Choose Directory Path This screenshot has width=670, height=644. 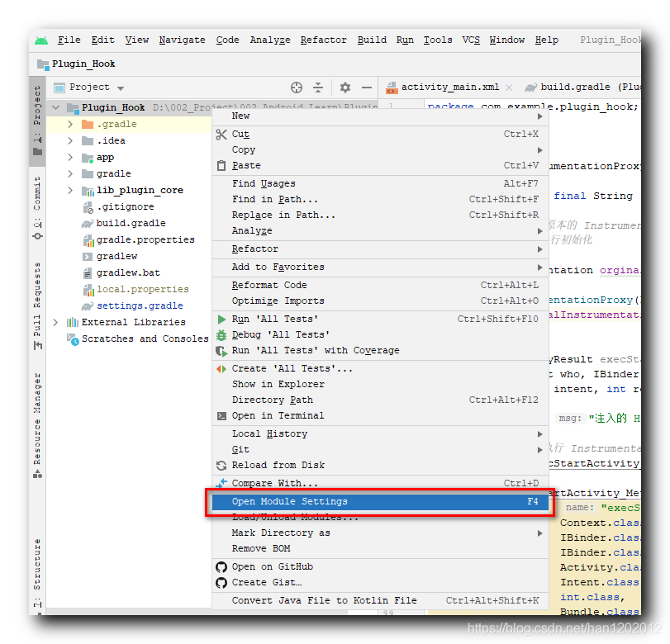380,400
